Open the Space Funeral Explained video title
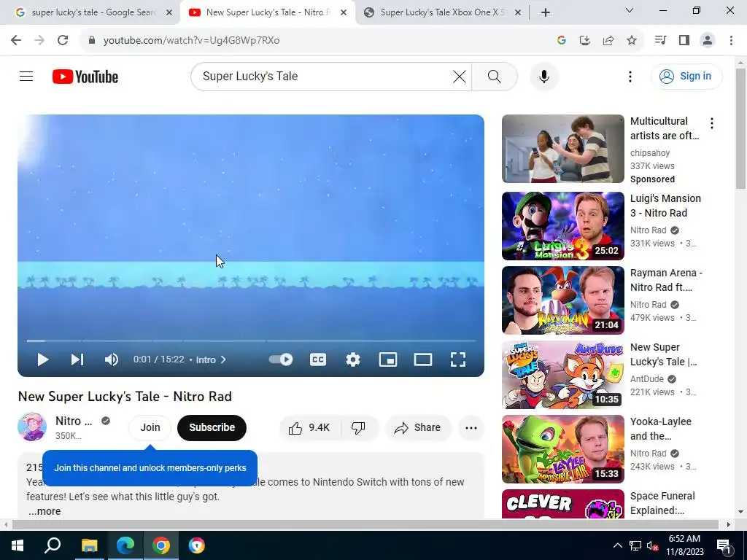Viewport: 747px width, 560px height. [x=662, y=503]
